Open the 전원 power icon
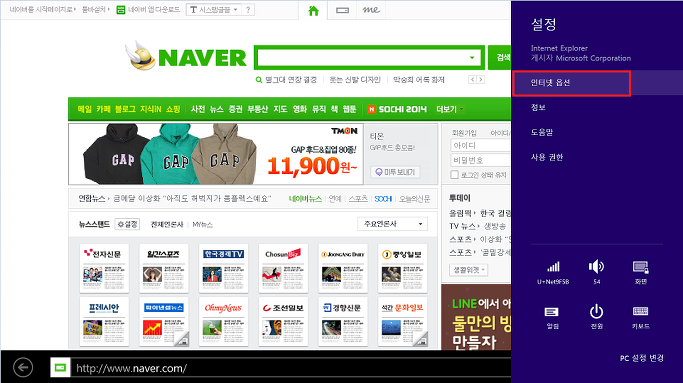 click(x=596, y=317)
